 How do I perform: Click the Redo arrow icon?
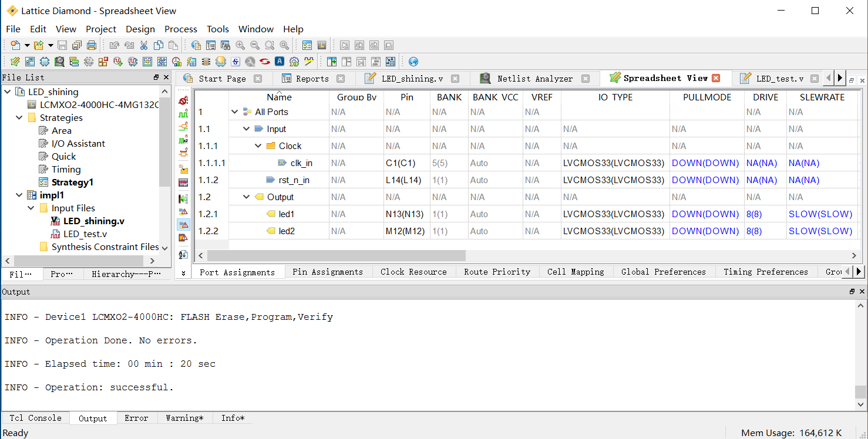point(129,45)
